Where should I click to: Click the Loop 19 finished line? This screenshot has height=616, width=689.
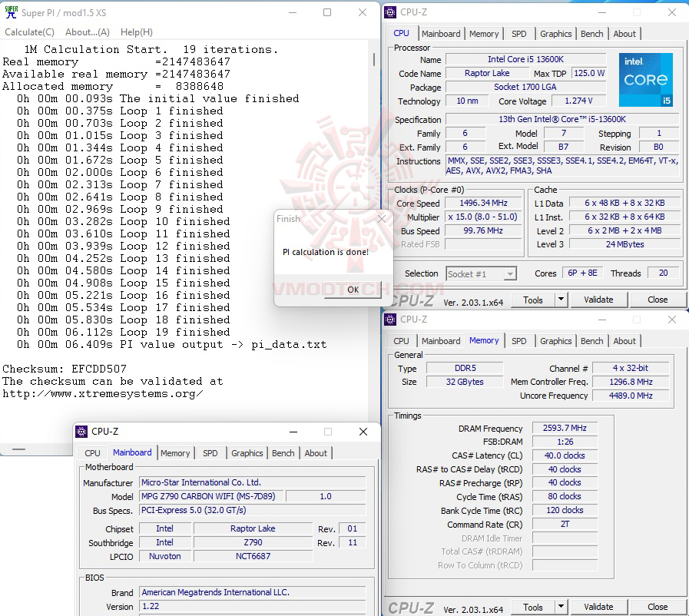point(123,332)
